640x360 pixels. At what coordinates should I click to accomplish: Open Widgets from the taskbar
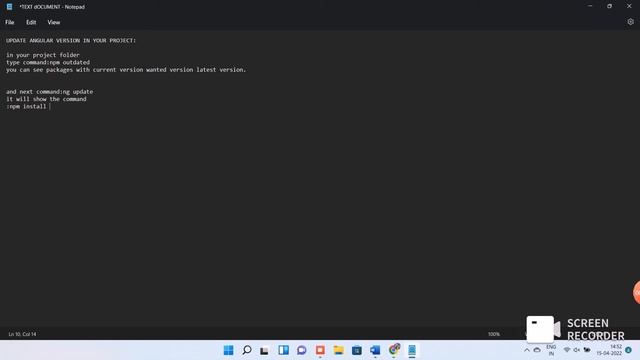[283, 350]
